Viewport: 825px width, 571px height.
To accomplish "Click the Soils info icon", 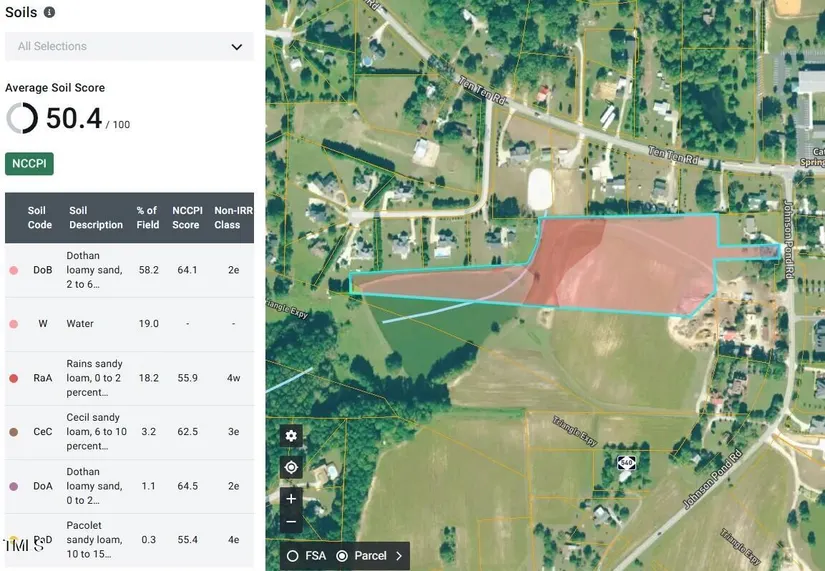I will (49, 13).
